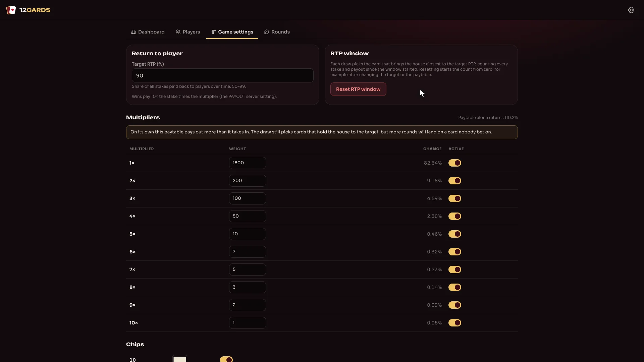Toggle the chip 10 active switch

[226, 359]
